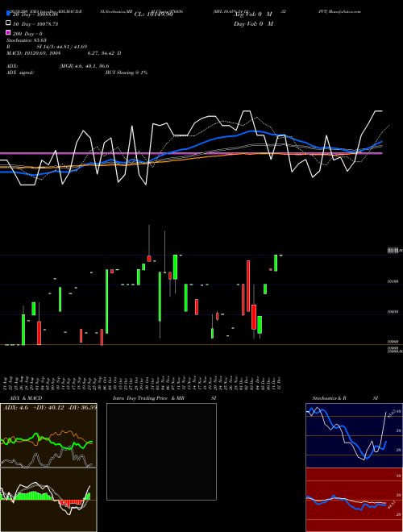
Task: Click the white 50 Day legend swatch
Action: 8,23
